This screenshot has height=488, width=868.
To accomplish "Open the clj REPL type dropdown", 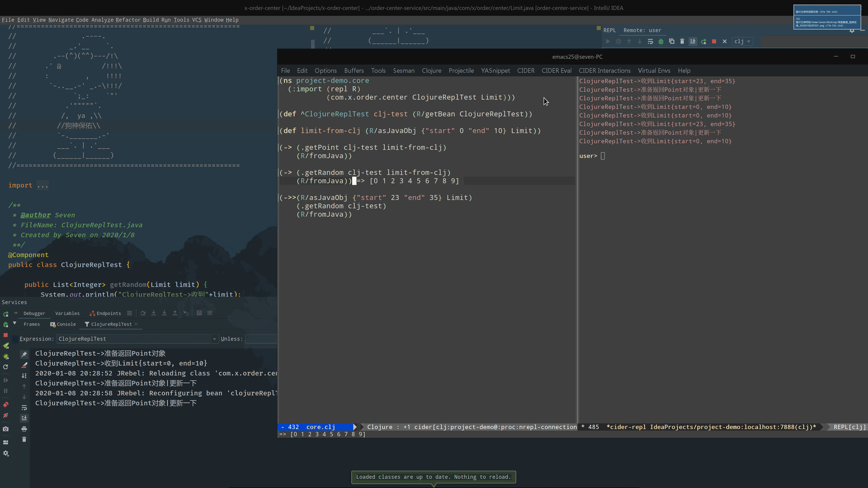I will [x=742, y=42].
